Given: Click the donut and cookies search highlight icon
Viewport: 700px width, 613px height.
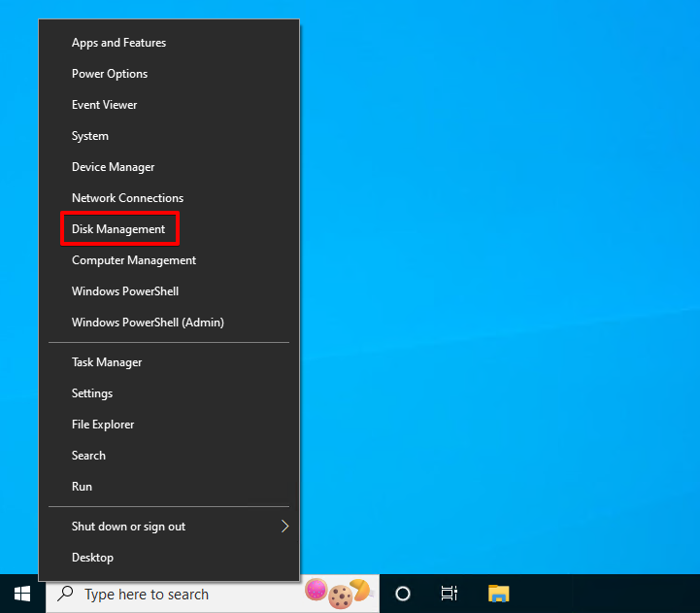Looking at the screenshot, I should point(338,592).
